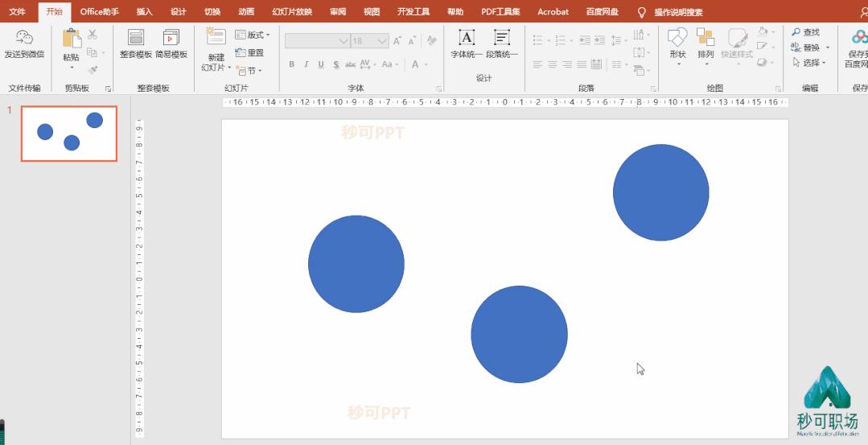This screenshot has height=445, width=868.
Task: Switch to the Insert (插入) tab
Action: point(145,12)
